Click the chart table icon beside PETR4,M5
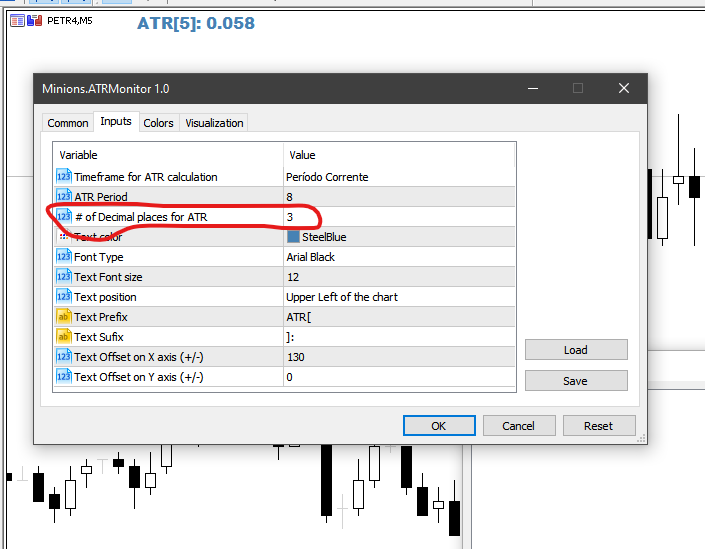705x549 pixels. pyautogui.click(x=17, y=21)
